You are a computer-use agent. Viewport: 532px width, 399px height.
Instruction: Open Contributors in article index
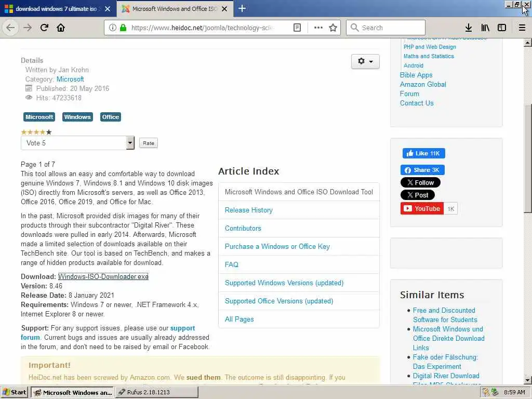243,229
